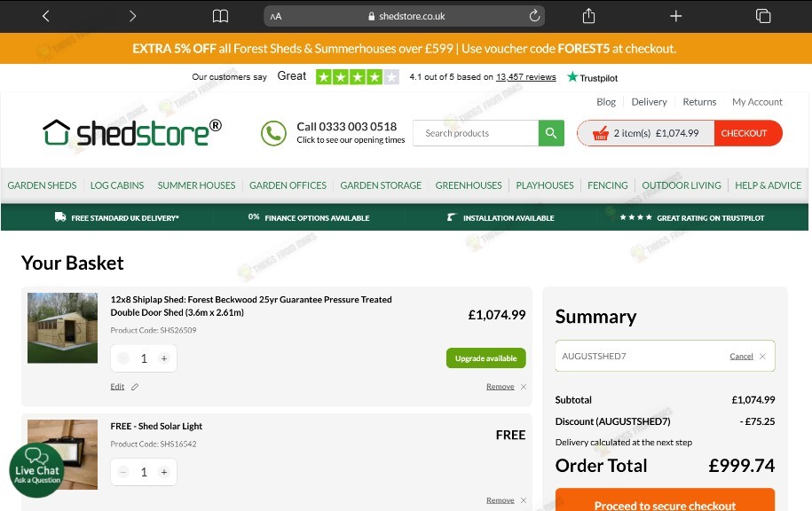Click 'Click to see our opening times'
This screenshot has height=511, width=812.
point(351,140)
